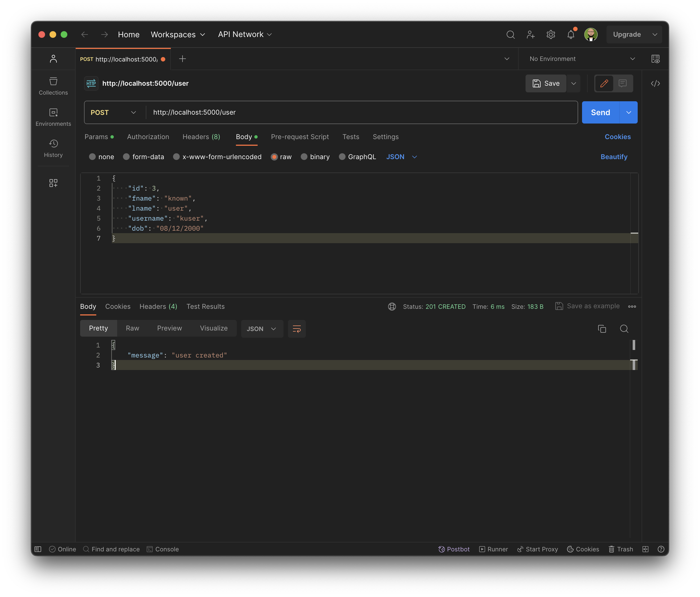Open the Environments panel in sidebar

tap(53, 117)
